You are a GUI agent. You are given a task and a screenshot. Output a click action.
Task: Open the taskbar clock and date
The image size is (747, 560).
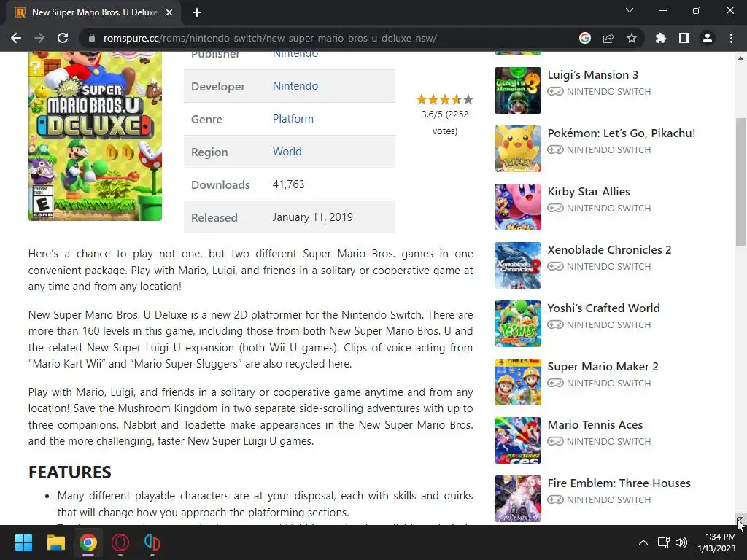[x=716, y=542]
